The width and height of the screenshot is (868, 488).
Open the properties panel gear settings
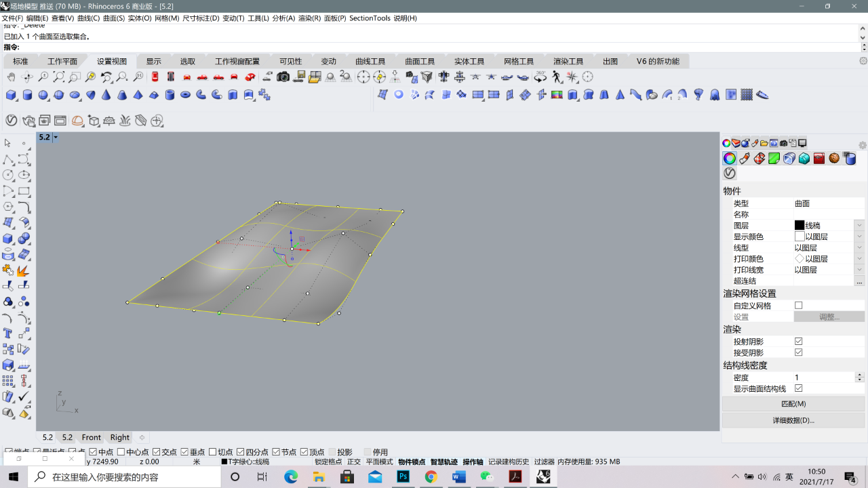(x=863, y=145)
